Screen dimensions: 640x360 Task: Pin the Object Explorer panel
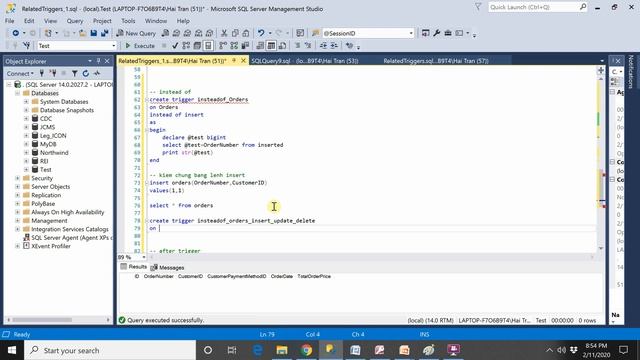(98, 61)
